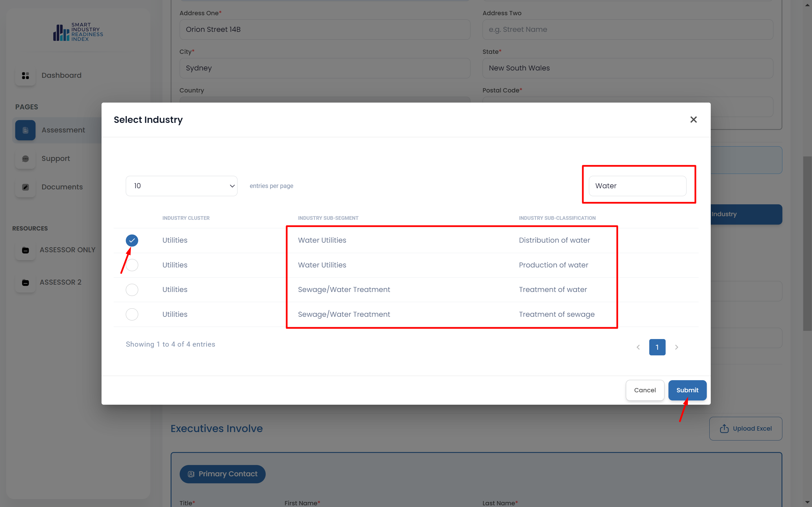
Task: Click the Smart Industry Readiness Index logo
Action: [x=78, y=32]
